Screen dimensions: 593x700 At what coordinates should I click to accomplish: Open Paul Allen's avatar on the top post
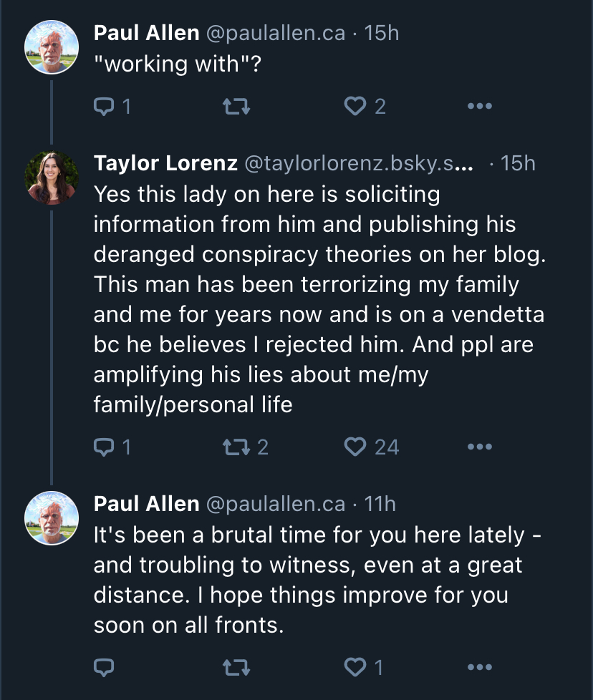click(52, 47)
